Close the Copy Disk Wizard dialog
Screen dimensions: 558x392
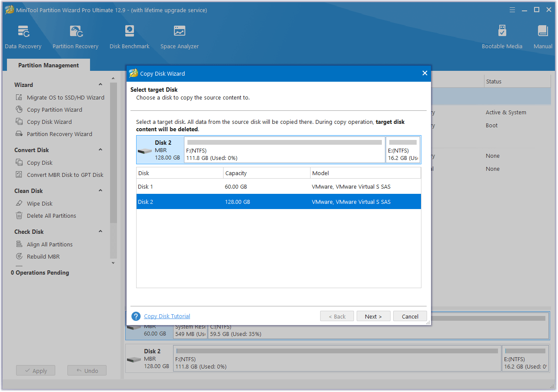pos(425,73)
